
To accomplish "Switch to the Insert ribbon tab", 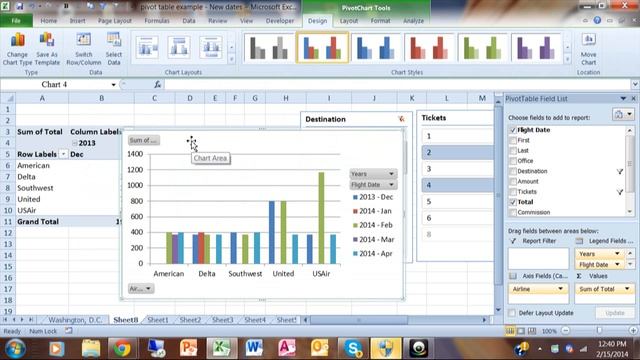I will (x=78, y=20).
